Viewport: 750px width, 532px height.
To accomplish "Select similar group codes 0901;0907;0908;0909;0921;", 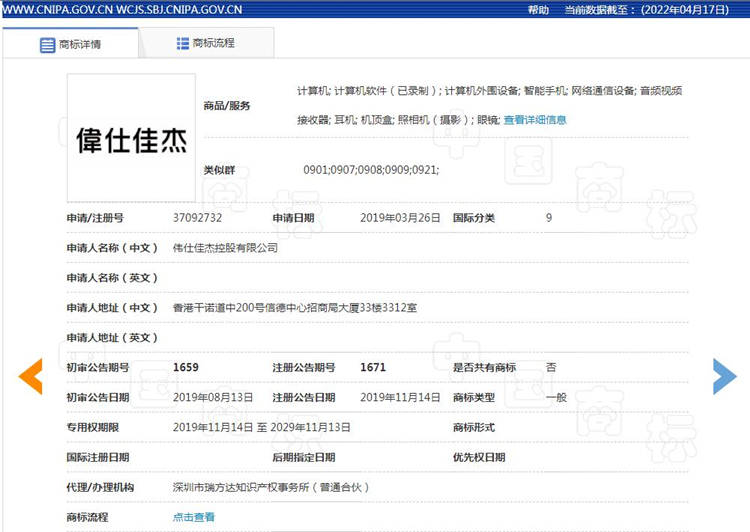I will (371, 170).
